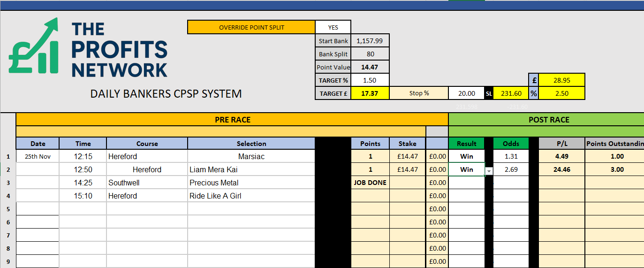Select the Override Point Split YES cell
Image resolution: width=644 pixels, height=268 pixels.
[333, 27]
